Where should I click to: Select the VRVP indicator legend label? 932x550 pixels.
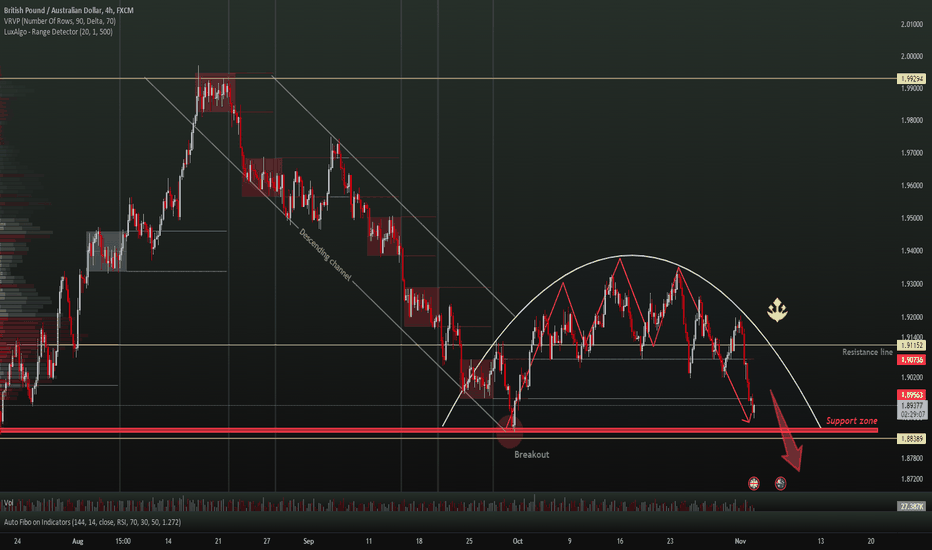[59, 21]
